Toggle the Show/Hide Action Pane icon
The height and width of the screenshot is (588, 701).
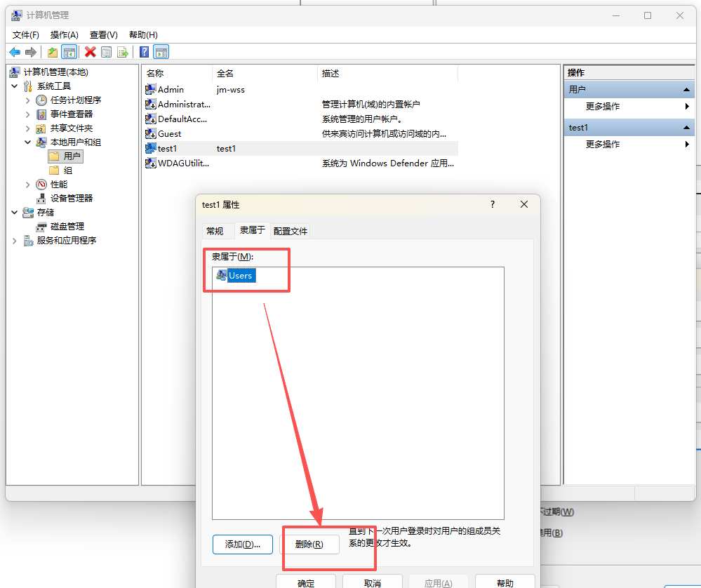tap(161, 52)
